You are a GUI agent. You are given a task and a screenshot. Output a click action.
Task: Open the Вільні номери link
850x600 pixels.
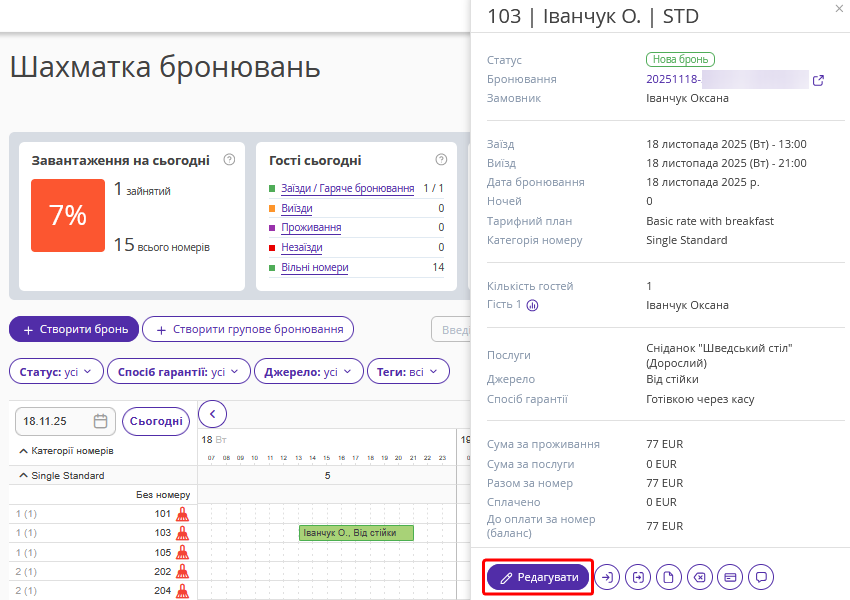tap(315, 268)
